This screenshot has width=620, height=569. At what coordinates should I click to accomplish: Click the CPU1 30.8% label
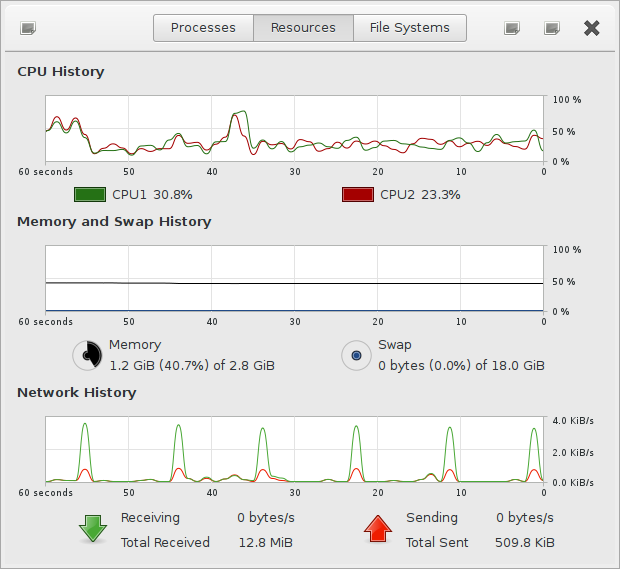[152, 195]
